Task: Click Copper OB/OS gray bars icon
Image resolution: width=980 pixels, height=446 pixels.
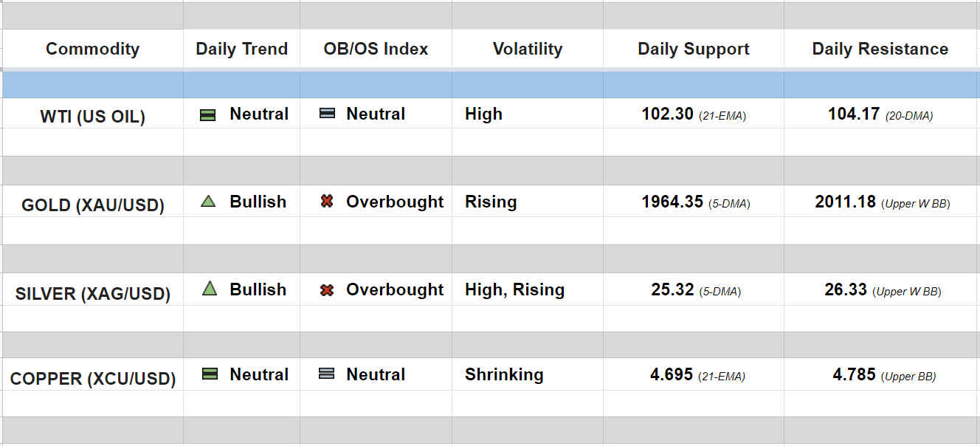Action: pyautogui.click(x=326, y=374)
